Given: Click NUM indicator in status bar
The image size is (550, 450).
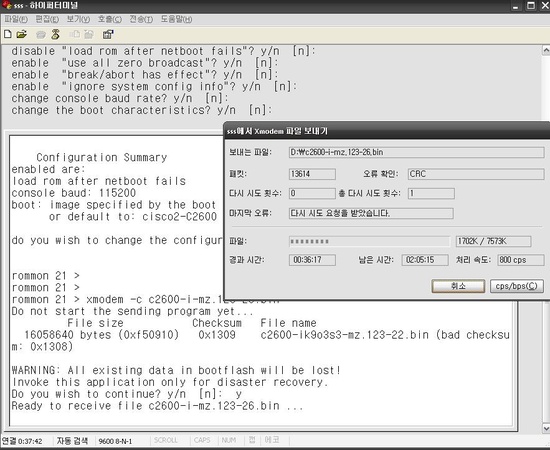Looking at the screenshot, I should (x=229, y=440).
